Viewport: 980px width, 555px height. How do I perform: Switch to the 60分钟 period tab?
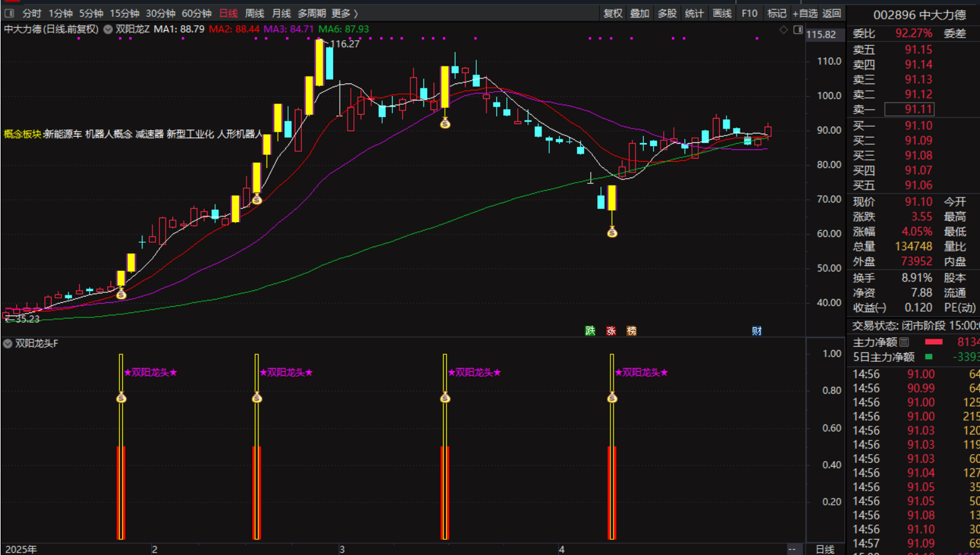pyautogui.click(x=196, y=13)
